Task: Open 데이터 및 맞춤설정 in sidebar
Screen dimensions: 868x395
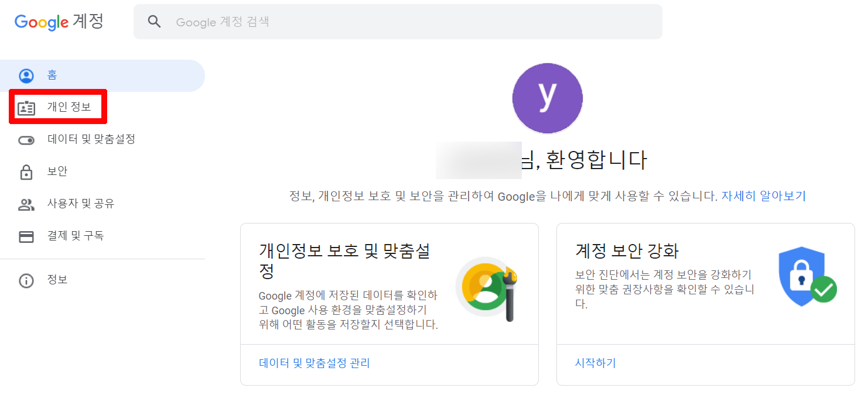Action: pyautogui.click(x=102, y=139)
